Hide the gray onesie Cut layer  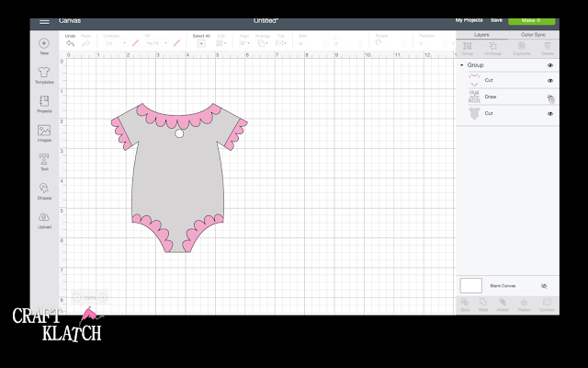[x=550, y=113]
